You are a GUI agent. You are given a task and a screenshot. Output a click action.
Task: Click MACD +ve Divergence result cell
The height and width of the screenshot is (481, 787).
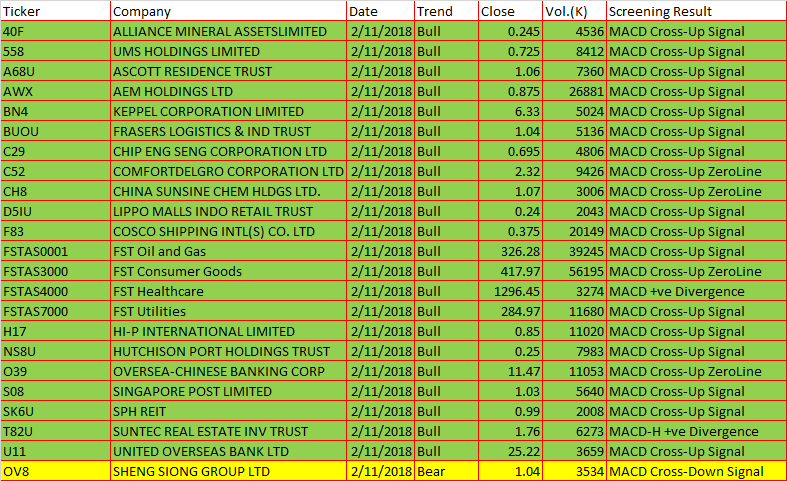(x=697, y=291)
